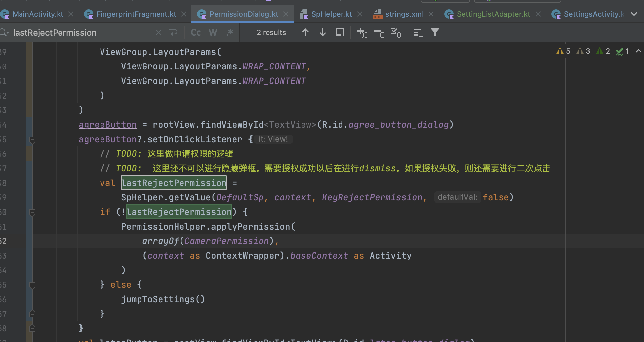Clear the search field text
This screenshot has width=644, height=342.
[x=159, y=32]
